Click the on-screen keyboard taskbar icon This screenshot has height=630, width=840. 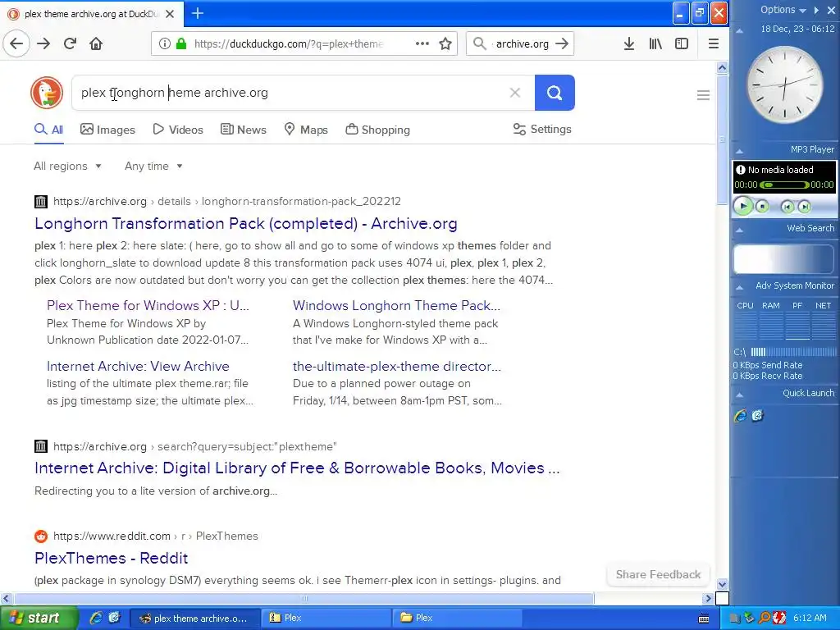point(704,619)
